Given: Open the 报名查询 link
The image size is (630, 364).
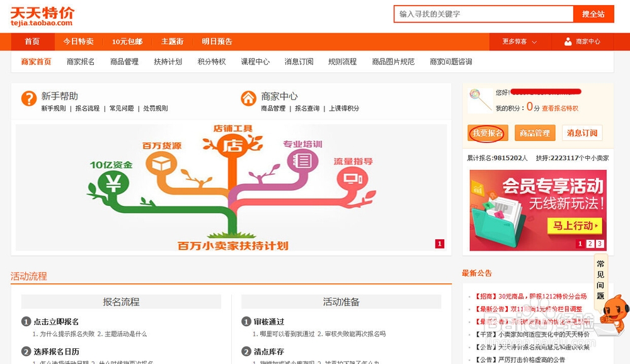Looking at the screenshot, I should pos(307,108).
